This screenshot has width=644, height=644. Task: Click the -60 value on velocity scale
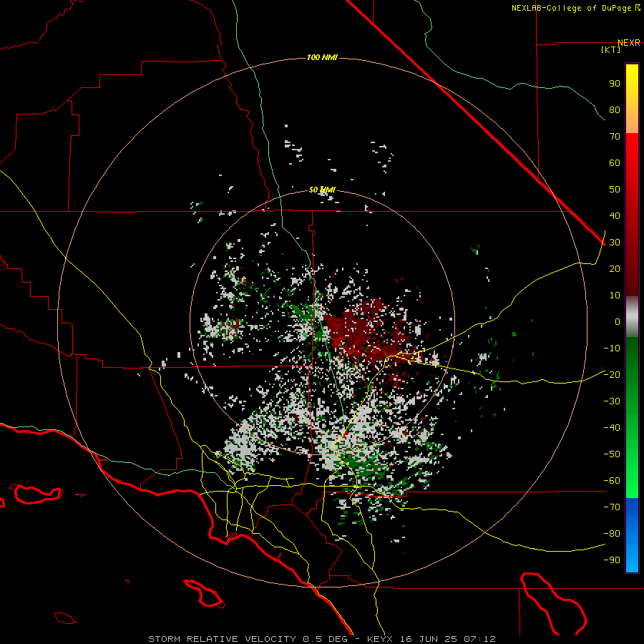(x=612, y=481)
